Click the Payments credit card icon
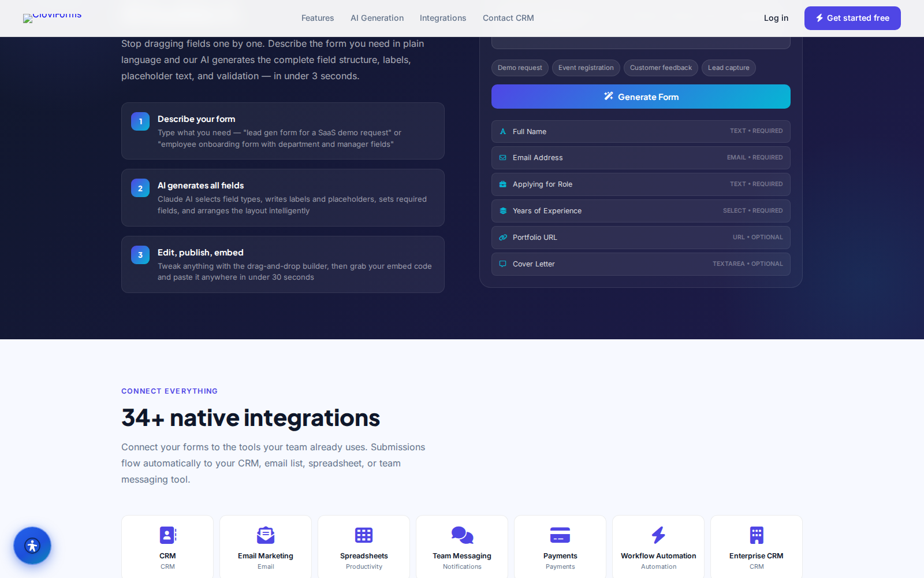The image size is (924, 578). click(x=560, y=535)
